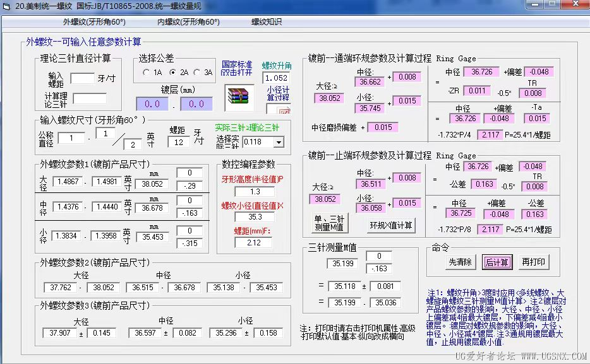Image resolution: width=590 pixels, height=364 pixels.
Task: Click three-wire M lower limit field 35.036
Action: (x=385, y=302)
